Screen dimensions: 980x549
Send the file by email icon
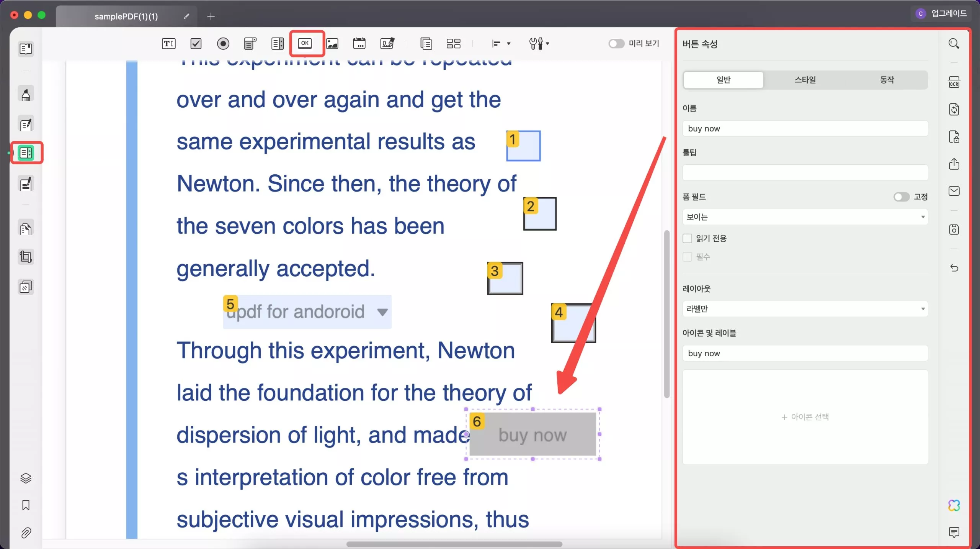point(954,191)
